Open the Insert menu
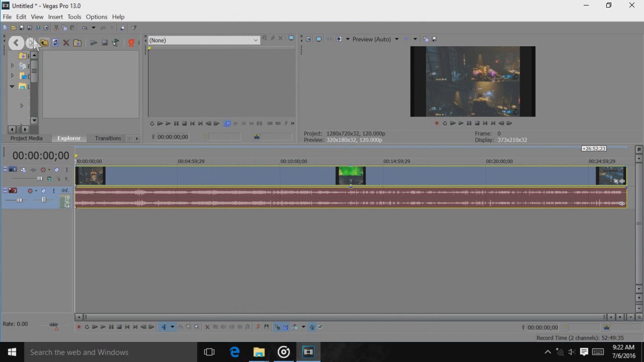 (x=55, y=17)
